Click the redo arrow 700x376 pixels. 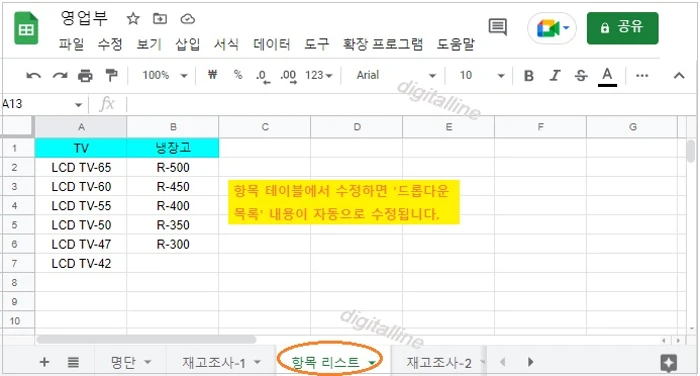coord(60,75)
